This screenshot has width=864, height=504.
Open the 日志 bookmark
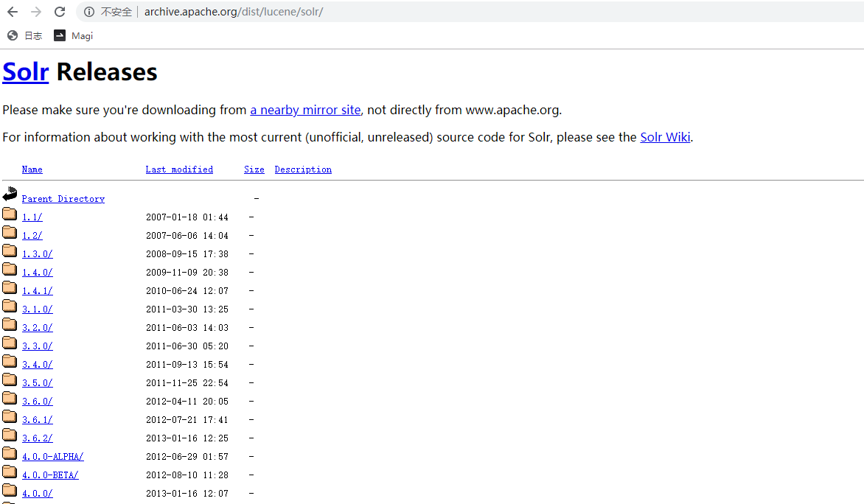[x=24, y=36]
